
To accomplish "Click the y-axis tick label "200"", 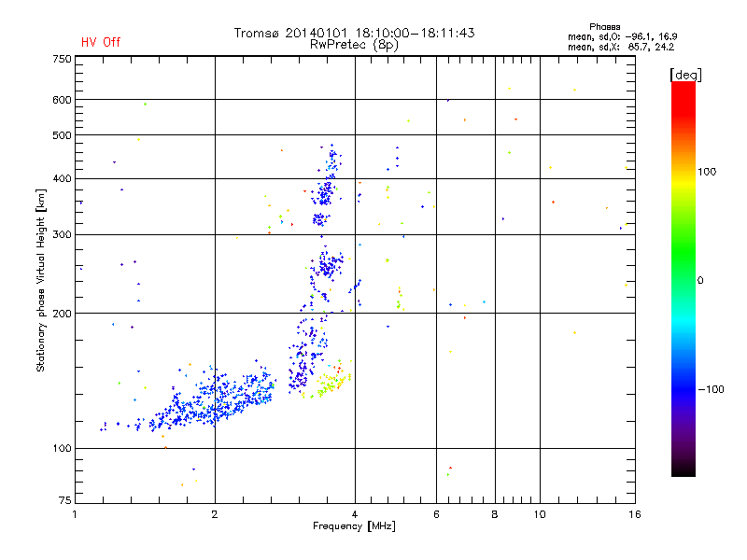I will [x=62, y=314].
